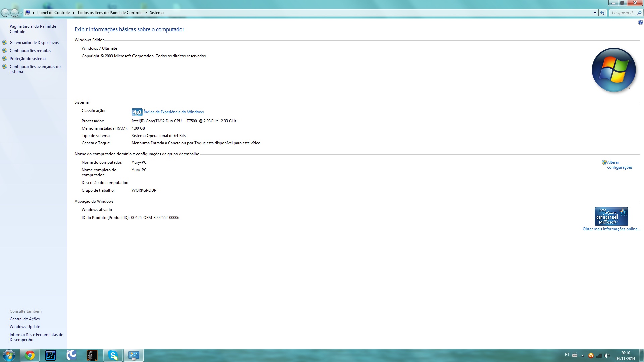Click the Avast antivirus tray icon
The height and width of the screenshot is (362, 644).
point(591,356)
